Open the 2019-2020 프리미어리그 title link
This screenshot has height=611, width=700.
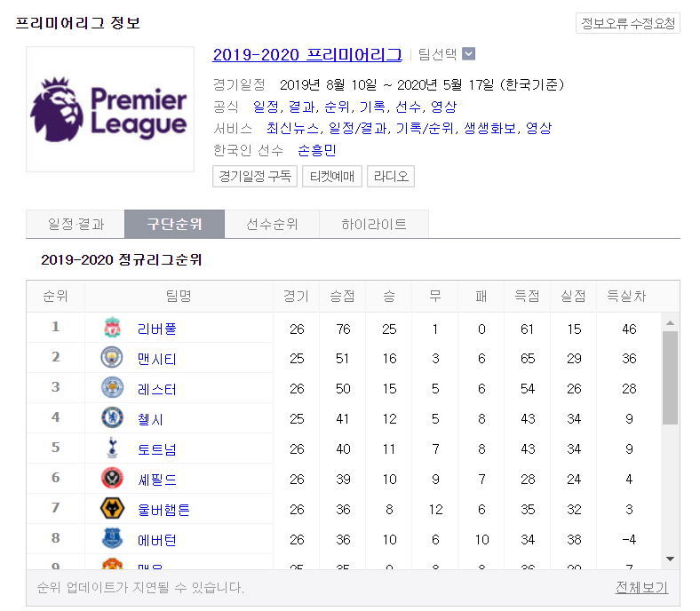(307, 54)
